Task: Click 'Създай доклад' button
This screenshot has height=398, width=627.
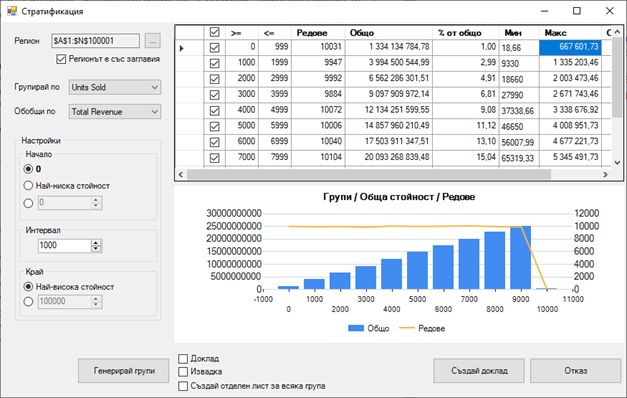Action: pos(479,371)
